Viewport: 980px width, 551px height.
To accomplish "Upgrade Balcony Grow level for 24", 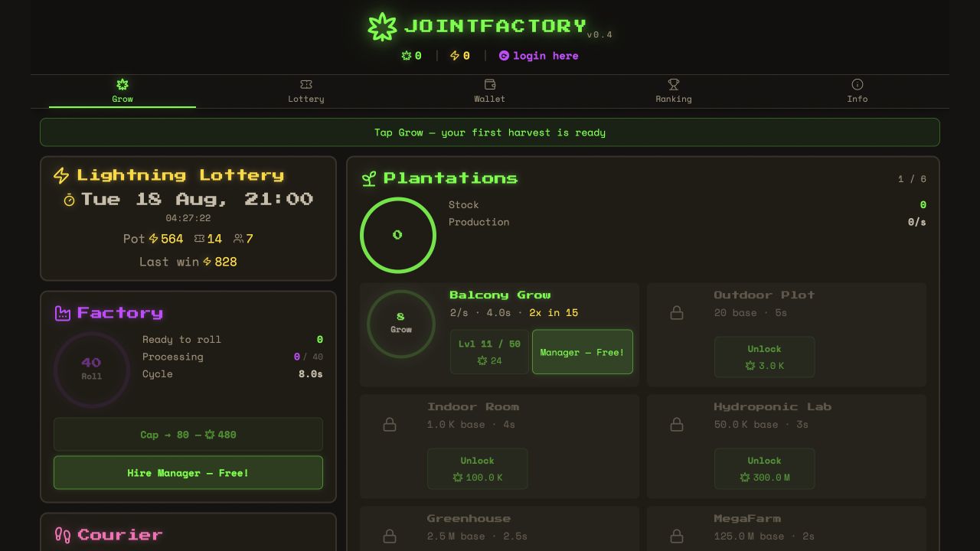I will pos(489,352).
